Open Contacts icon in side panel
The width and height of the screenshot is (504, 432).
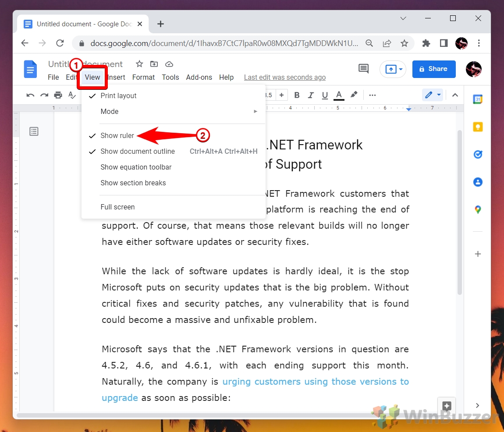pyautogui.click(x=478, y=182)
